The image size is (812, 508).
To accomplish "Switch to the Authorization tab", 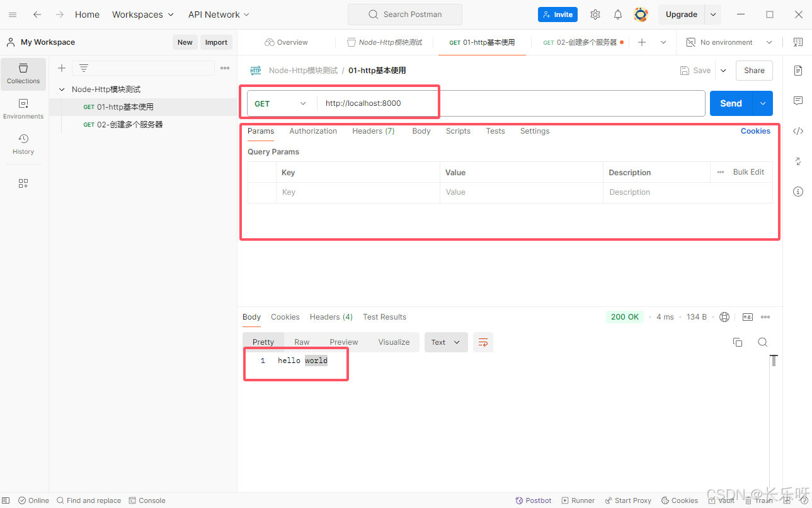I will 313,131.
